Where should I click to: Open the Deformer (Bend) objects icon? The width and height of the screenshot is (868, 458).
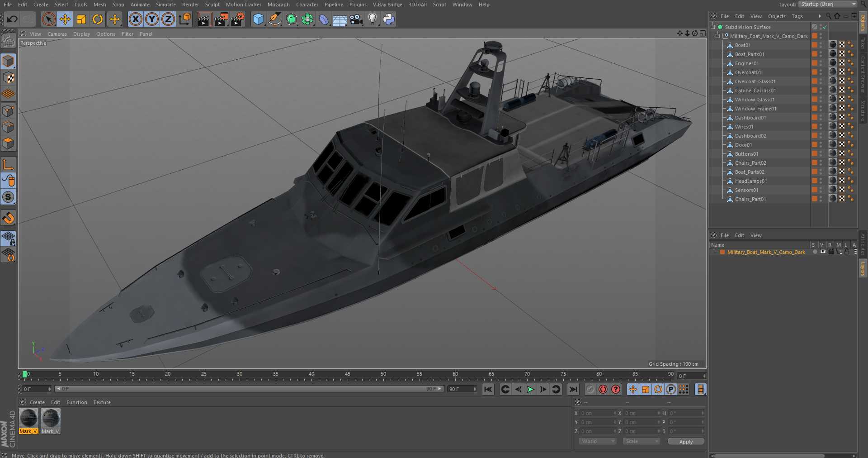point(324,19)
